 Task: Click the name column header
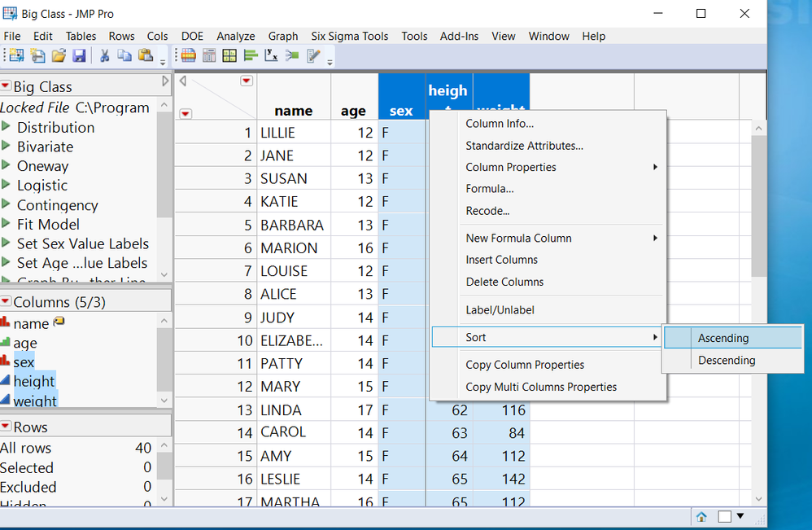293,111
